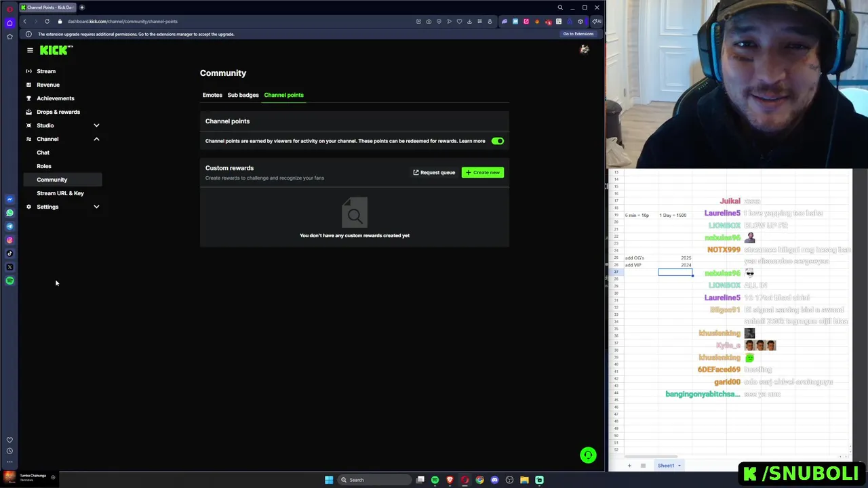
Task: Click the search tabs magnifier icon
Action: (x=560, y=7)
